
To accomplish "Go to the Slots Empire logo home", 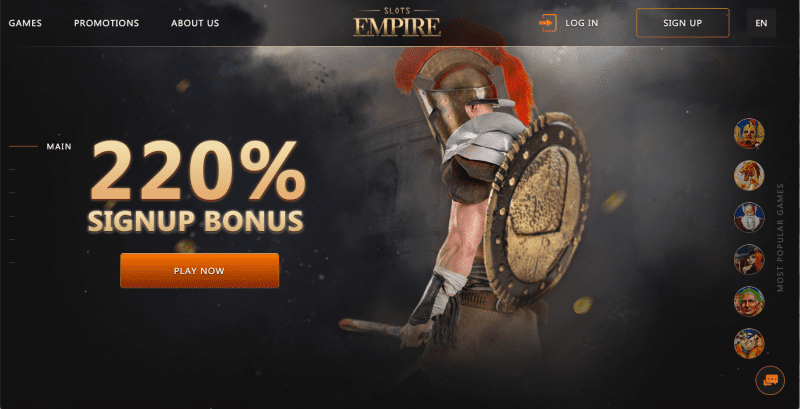I will (x=397, y=22).
